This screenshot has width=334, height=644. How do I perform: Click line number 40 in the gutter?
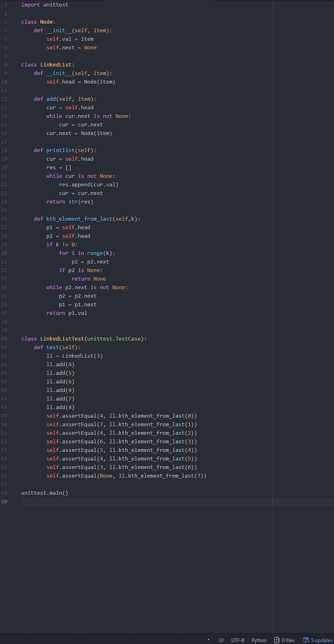click(x=4, y=339)
